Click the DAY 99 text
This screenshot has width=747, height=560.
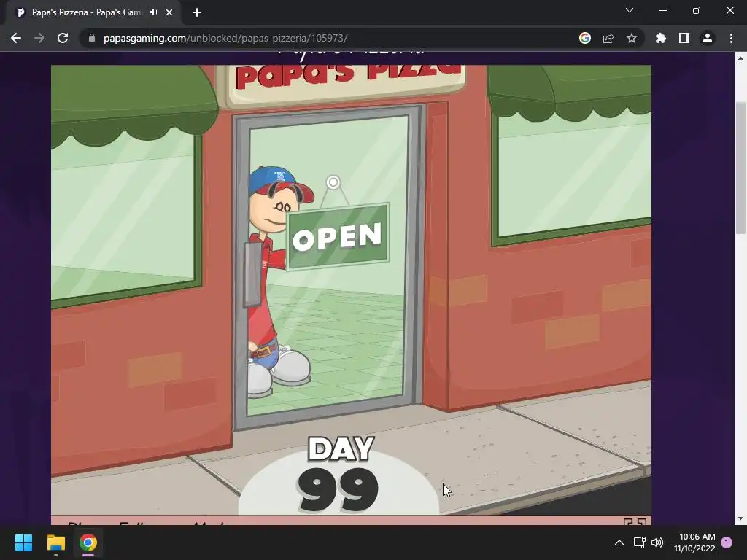(x=340, y=475)
